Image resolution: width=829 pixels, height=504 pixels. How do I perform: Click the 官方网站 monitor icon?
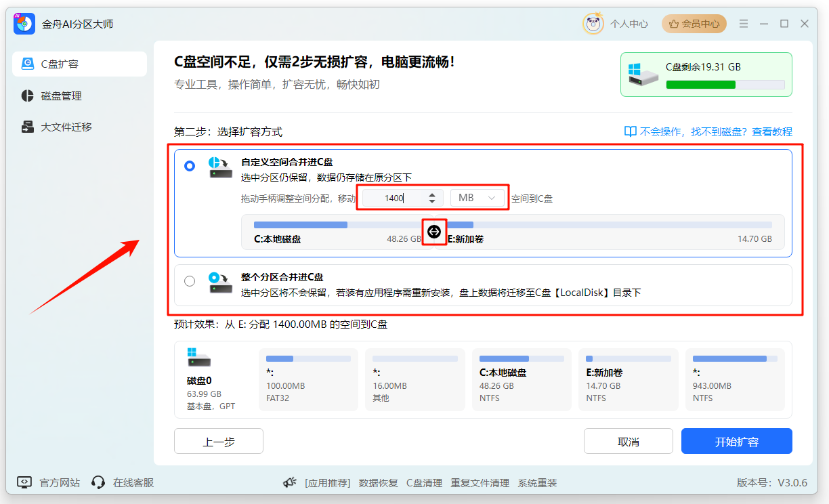tap(24, 482)
